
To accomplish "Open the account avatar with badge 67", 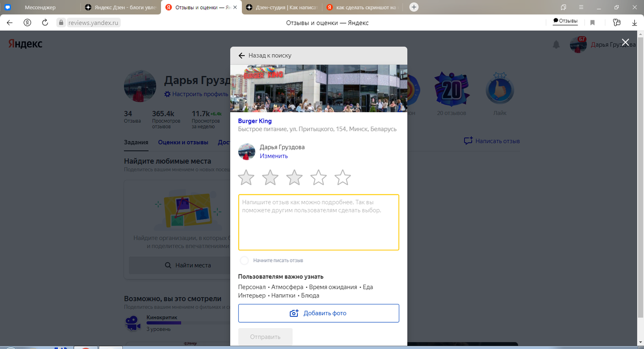I will tap(578, 44).
